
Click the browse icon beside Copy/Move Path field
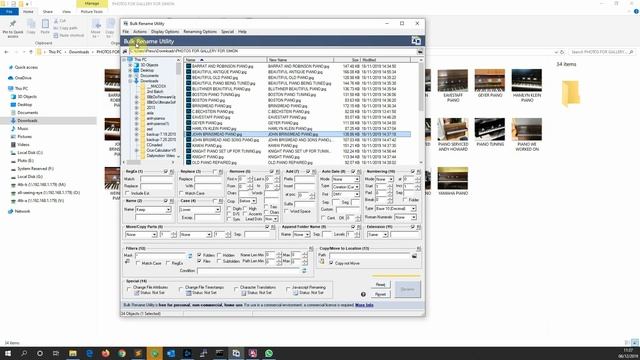pos(414,256)
